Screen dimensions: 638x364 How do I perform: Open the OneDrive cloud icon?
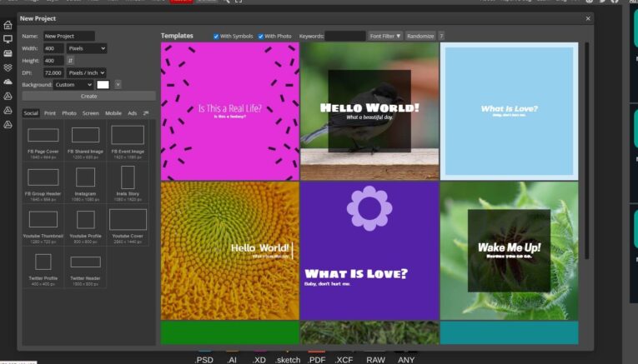pos(8,82)
